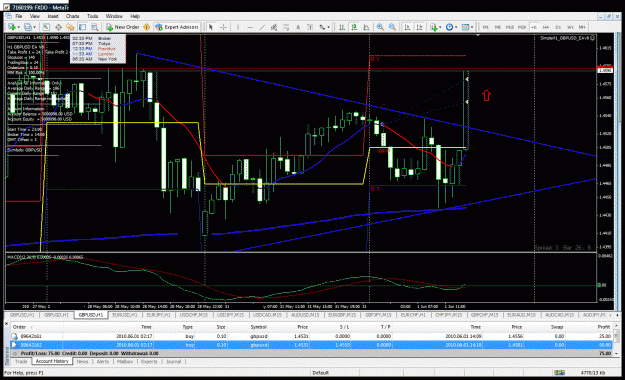
Task: Switch to Candlesticks chart view
Action: click(x=354, y=27)
